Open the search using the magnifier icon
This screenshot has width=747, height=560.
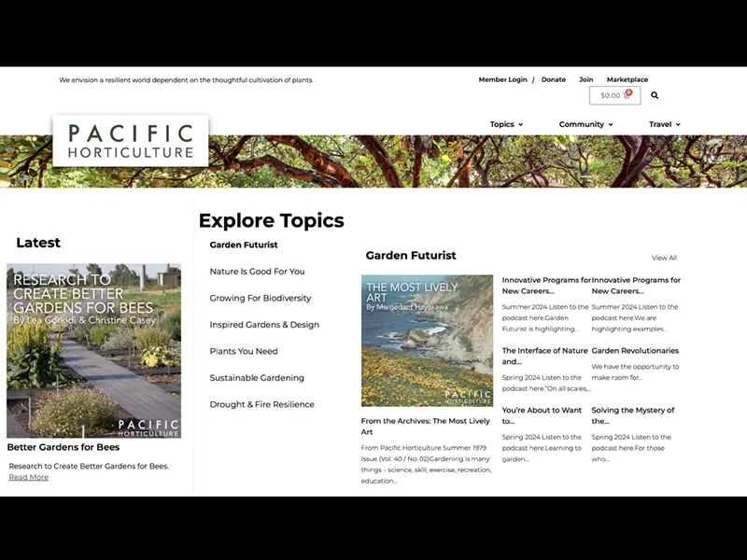(655, 95)
